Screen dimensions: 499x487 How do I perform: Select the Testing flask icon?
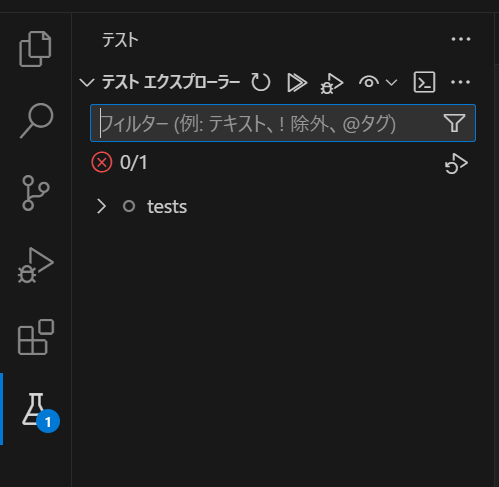[x=35, y=409]
